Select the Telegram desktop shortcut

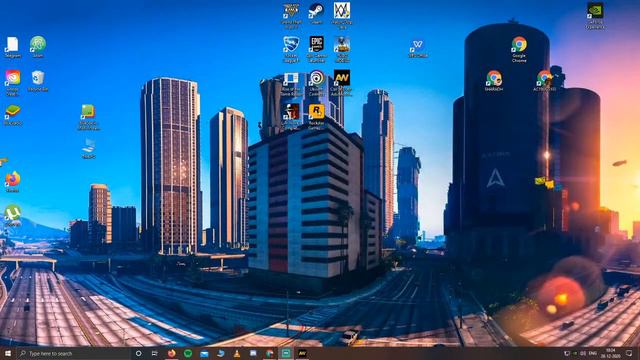[13, 47]
